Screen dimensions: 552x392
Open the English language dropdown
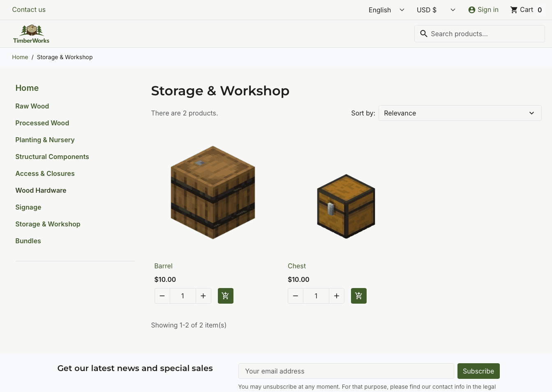386,10
